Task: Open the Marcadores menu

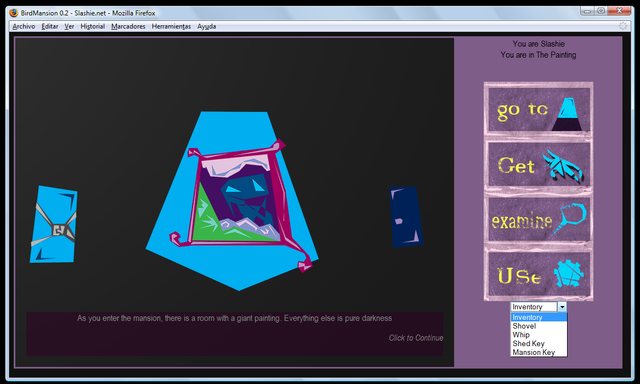Action: point(128,26)
